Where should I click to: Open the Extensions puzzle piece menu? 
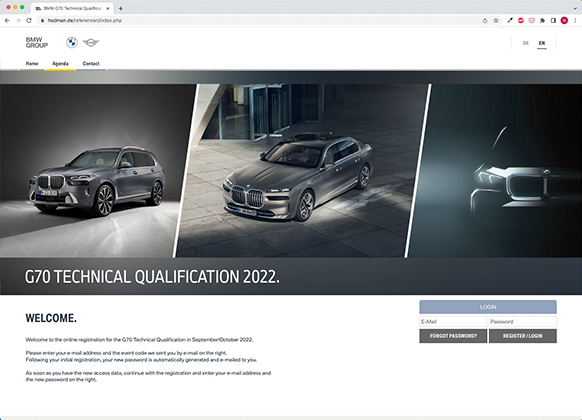[542, 20]
